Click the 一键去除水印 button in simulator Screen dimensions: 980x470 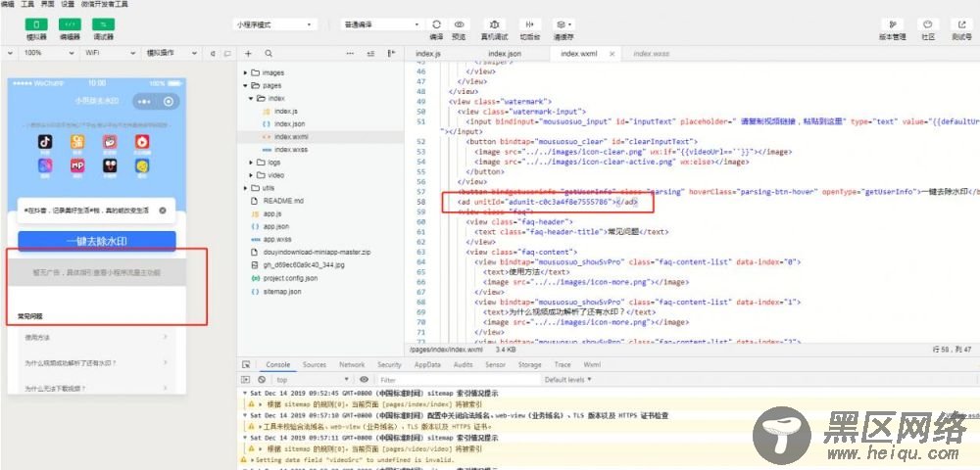coord(97,241)
